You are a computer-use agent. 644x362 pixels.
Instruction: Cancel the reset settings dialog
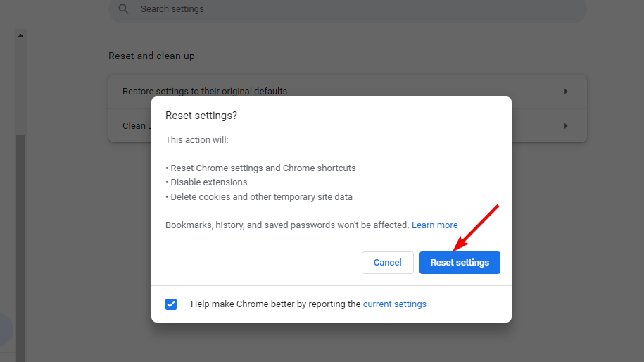coord(387,263)
